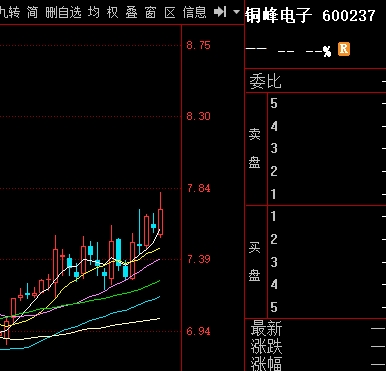Open the small dropdown arrow beside 信息
The height and width of the screenshot is (371, 386).
236,12
